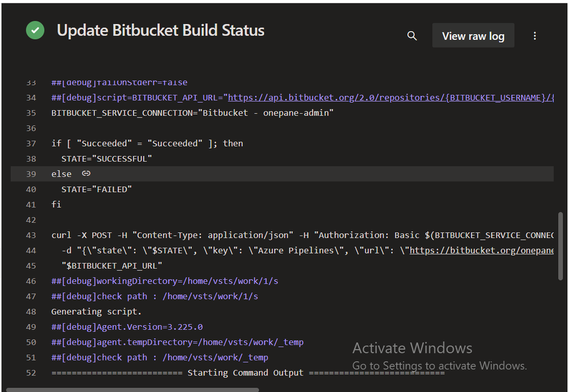Select line number 45

31,266
